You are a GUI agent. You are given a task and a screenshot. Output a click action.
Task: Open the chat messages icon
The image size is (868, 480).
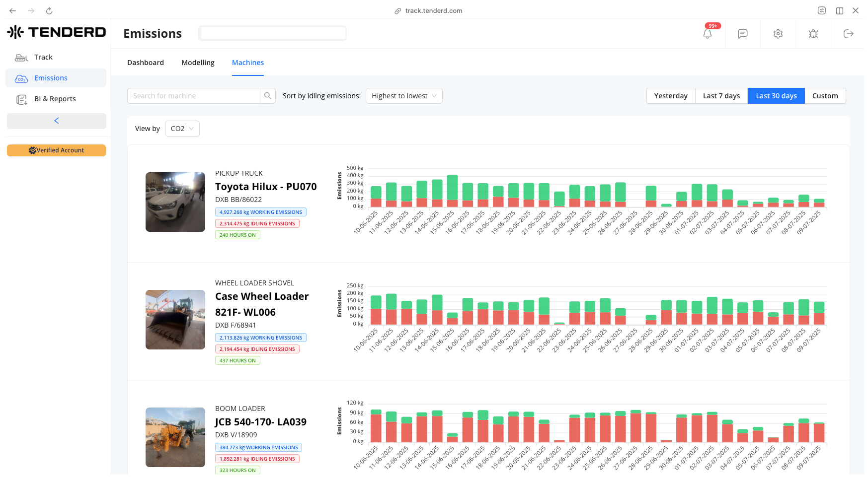743,34
